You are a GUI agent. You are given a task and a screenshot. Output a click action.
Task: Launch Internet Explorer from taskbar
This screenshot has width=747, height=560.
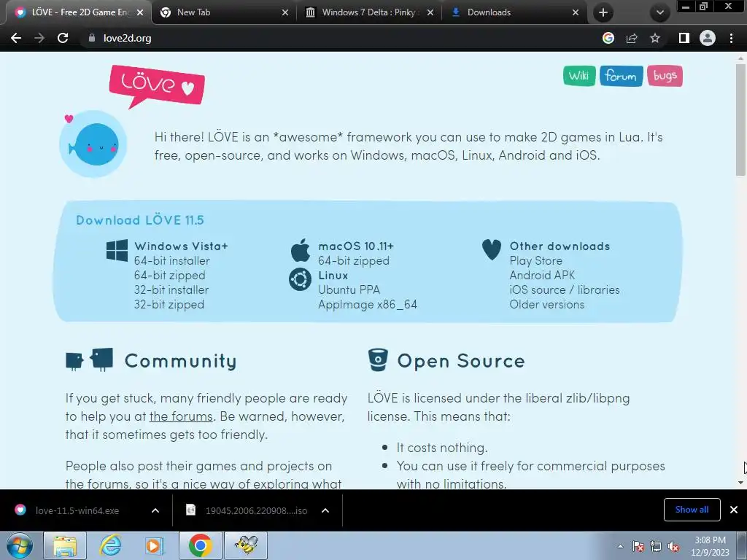click(111, 545)
